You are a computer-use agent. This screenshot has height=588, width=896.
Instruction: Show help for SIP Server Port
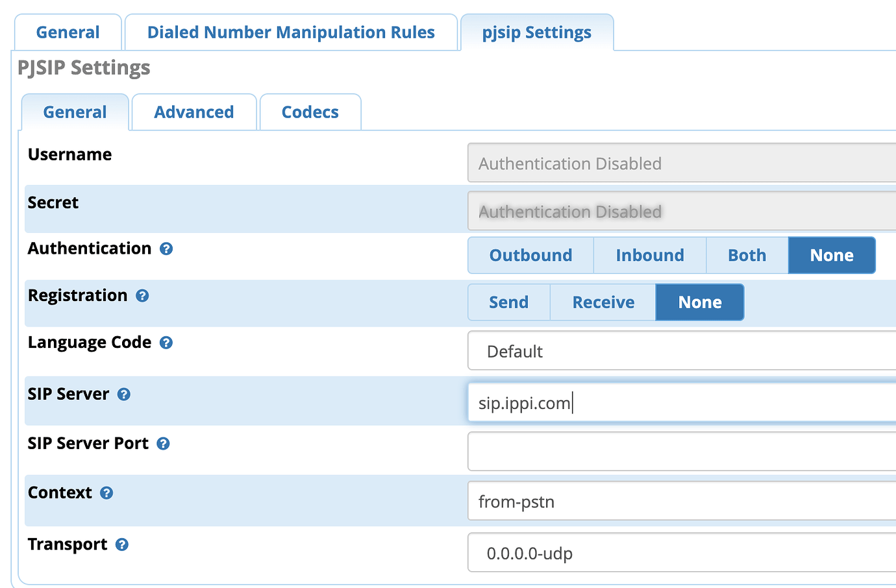coord(163,444)
